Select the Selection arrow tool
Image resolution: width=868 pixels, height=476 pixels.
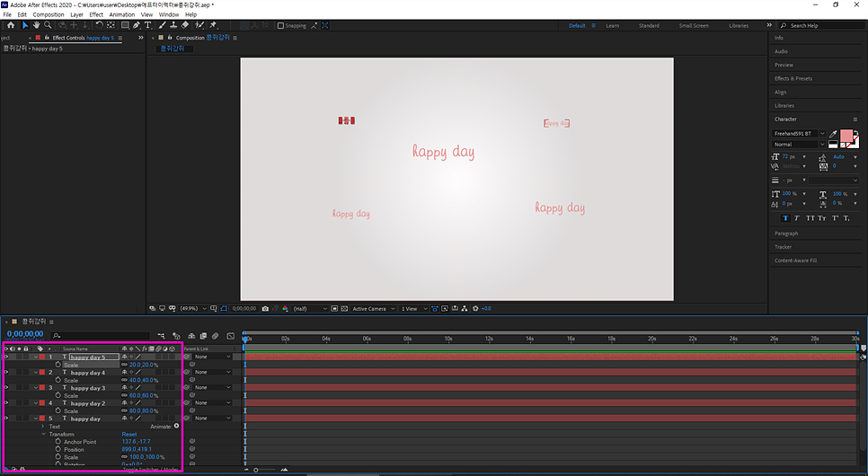click(x=24, y=25)
